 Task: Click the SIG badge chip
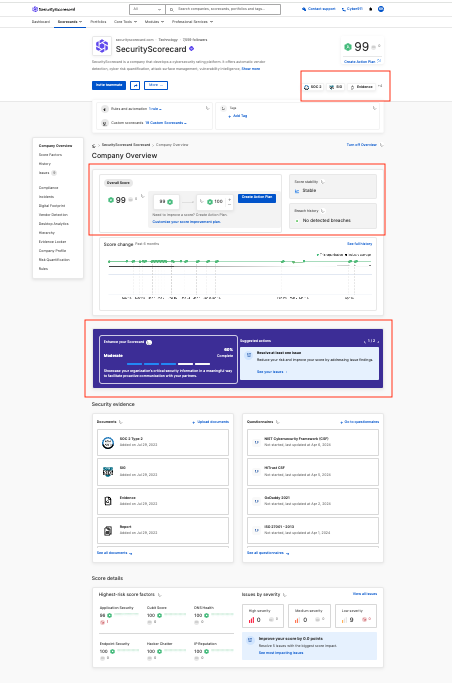[x=335, y=87]
